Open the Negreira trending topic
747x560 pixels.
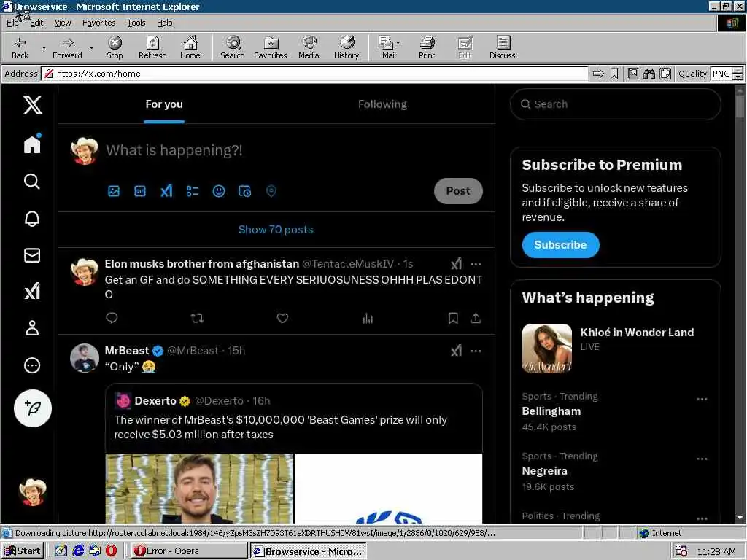[544, 471]
